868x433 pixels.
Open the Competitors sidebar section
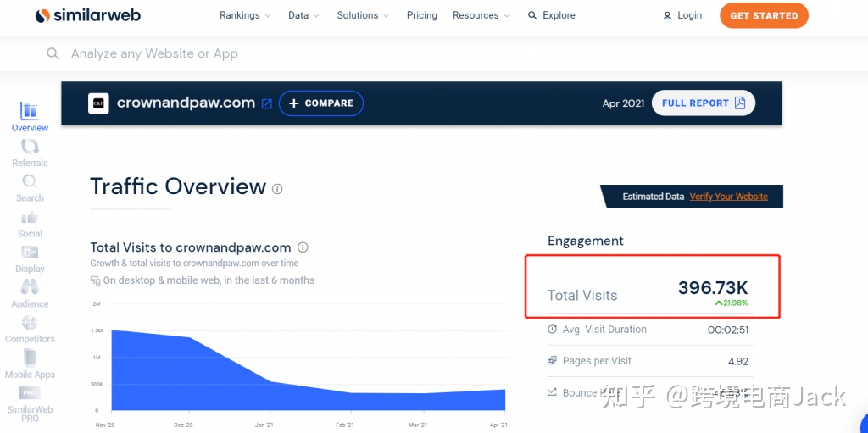(30, 330)
